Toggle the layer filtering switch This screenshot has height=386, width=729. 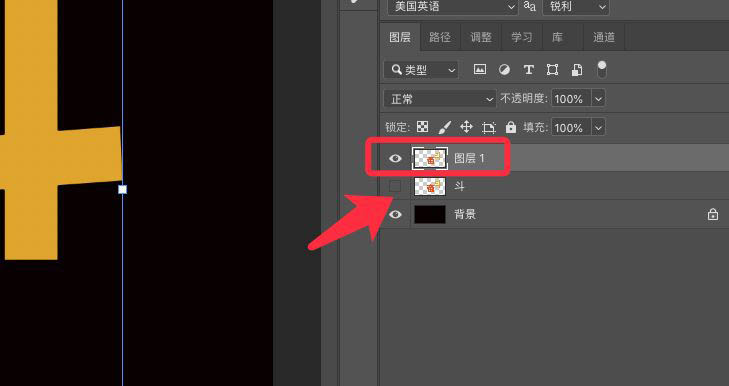point(602,69)
